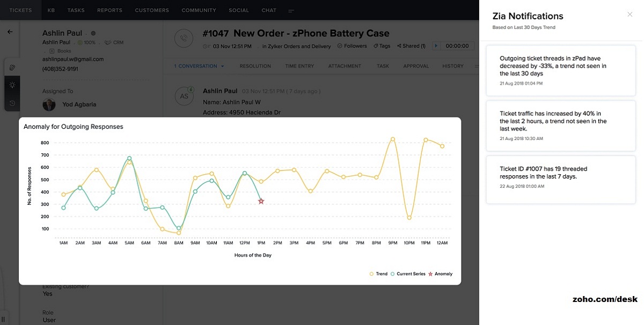Expand more ticket tabs after History
Image resolution: width=644 pixels, height=325 pixels.
[476, 67]
